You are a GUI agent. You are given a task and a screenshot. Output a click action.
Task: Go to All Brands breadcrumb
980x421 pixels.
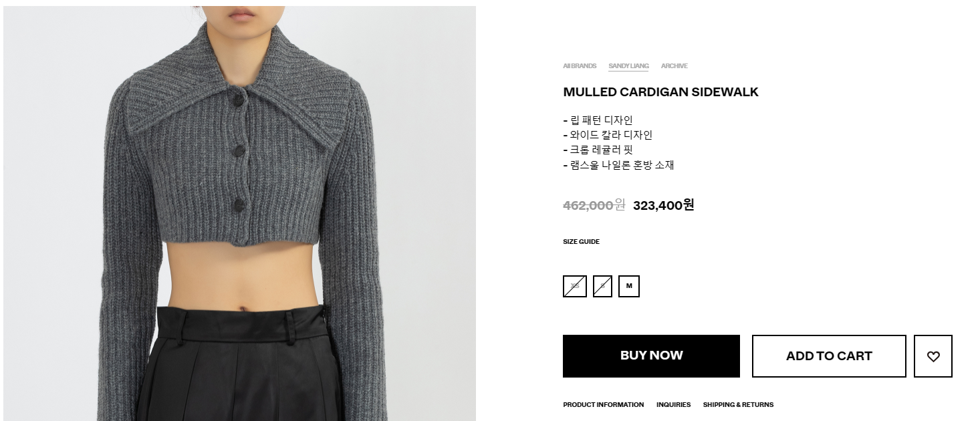click(x=580, y=66)
